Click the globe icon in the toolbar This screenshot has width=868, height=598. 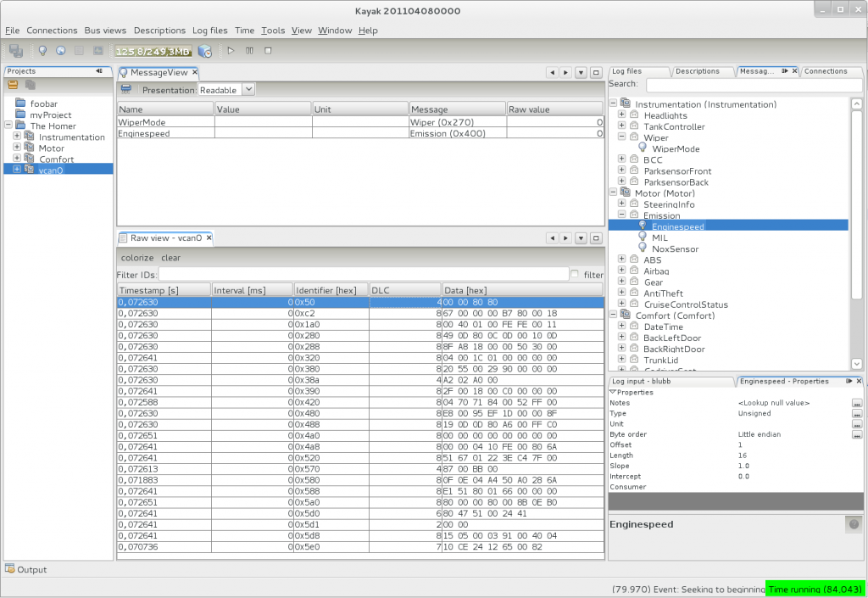[61, 51]
